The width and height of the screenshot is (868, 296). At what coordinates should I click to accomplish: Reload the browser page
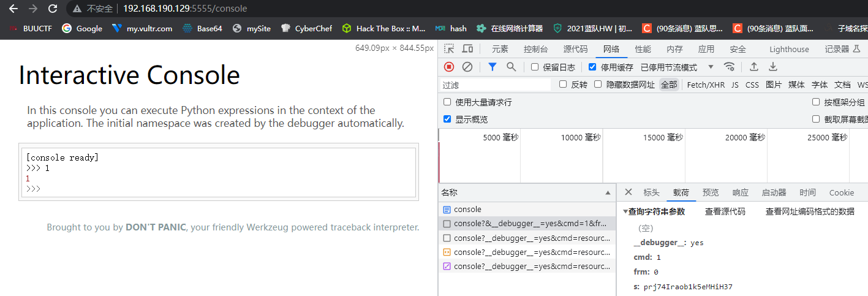pos(53,9)
